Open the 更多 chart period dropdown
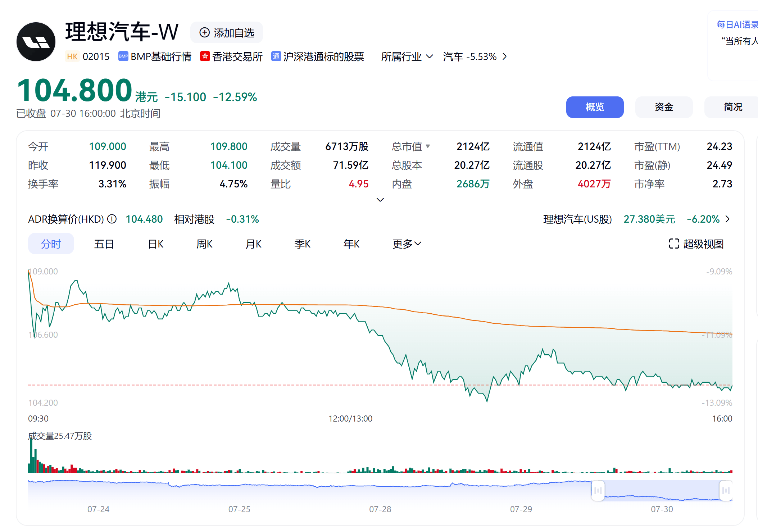This screenshot has height=532, width=758. click(x=407, y=244)
